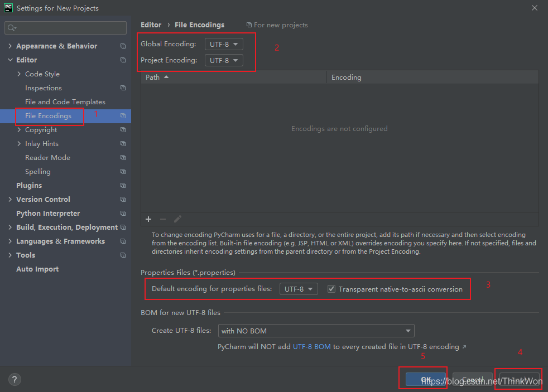Click the Apply button
The width and height of the screenshot is (548, 392).
click(520, 379)
